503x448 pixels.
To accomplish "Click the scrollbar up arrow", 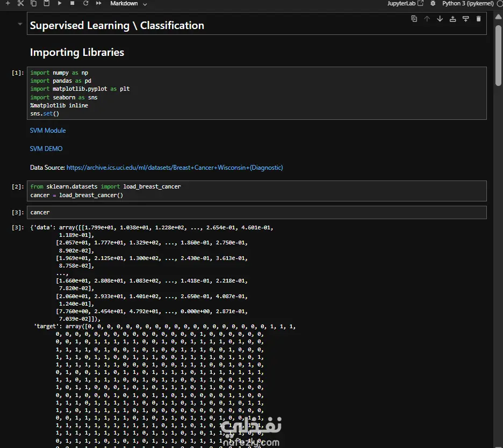I will [498, 17].
